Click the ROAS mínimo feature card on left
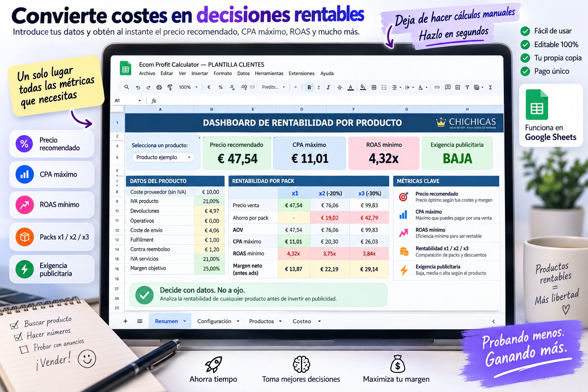 click(x=52, y=205)
